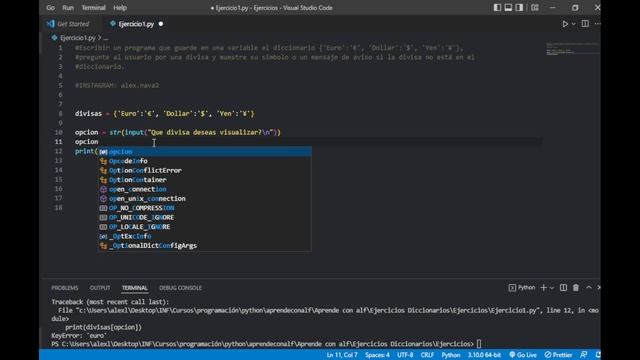Image resolution: width=640 pixels, height=360 pixels.
Task: Select OpcodeInfo suggestion
Action: pos(205,161)
